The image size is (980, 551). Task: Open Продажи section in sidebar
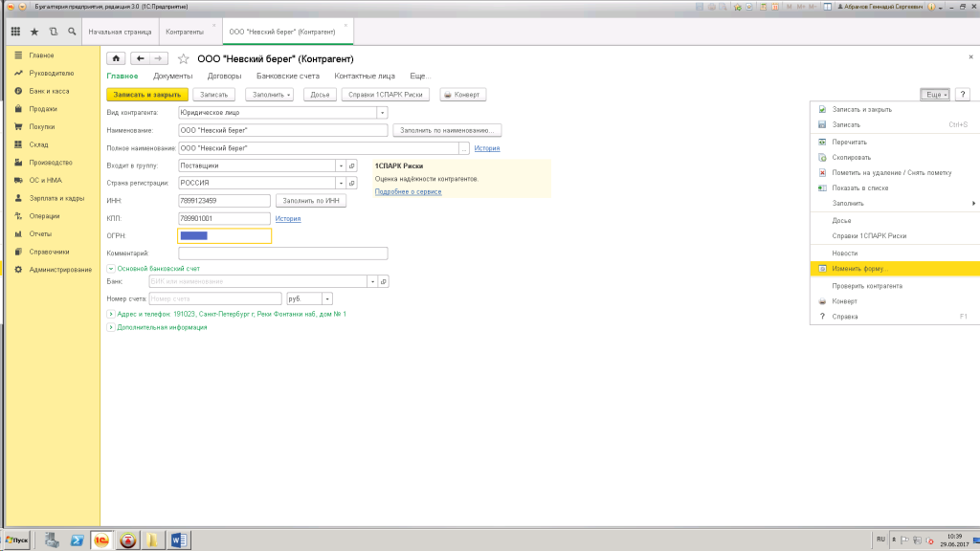click(x=42, y=109)
